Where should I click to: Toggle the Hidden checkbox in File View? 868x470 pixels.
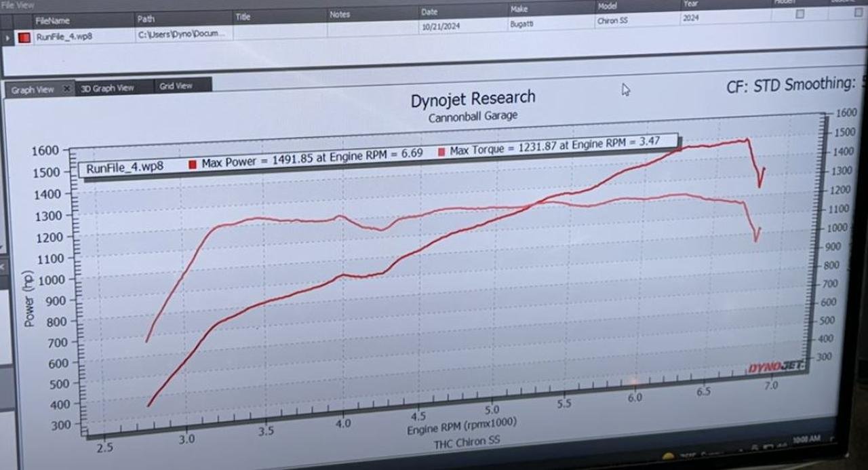(800, 14)
